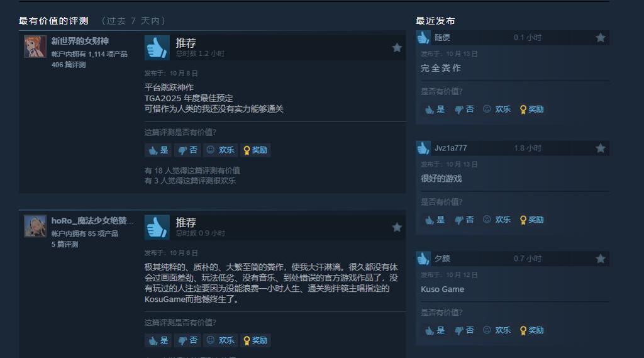Click the star icon on first 推荐 review
The width and height of the screenshot is (644, 358).
pos(397,48)
